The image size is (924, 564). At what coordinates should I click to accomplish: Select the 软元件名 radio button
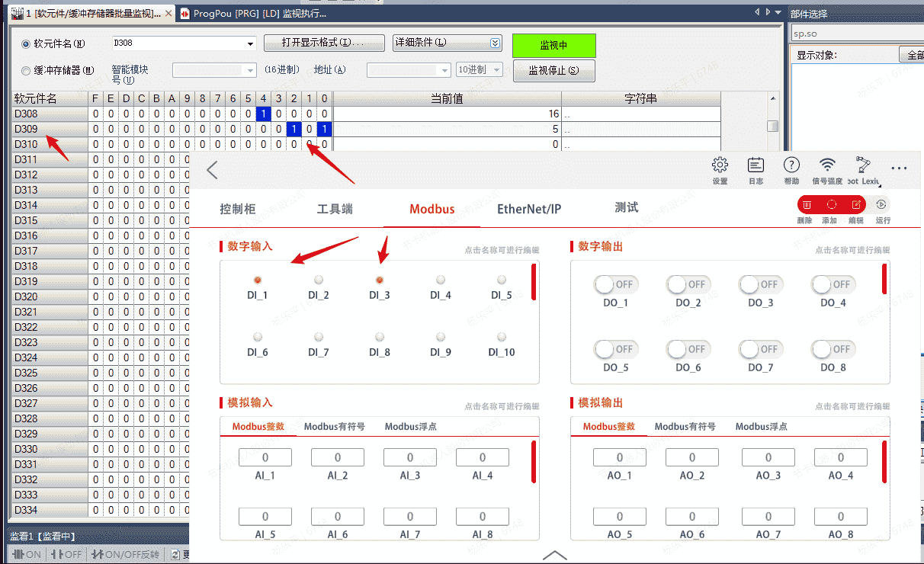pyautogui.click(x=26, y=44)
